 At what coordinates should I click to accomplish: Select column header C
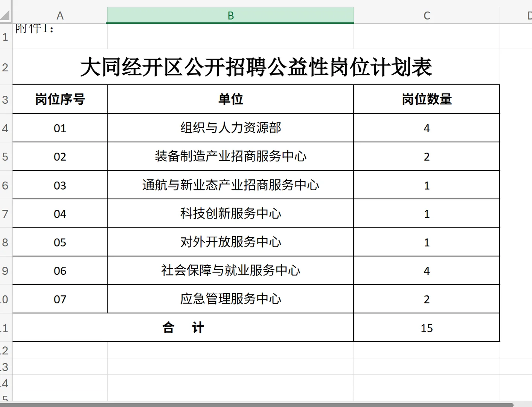point(427,15)
